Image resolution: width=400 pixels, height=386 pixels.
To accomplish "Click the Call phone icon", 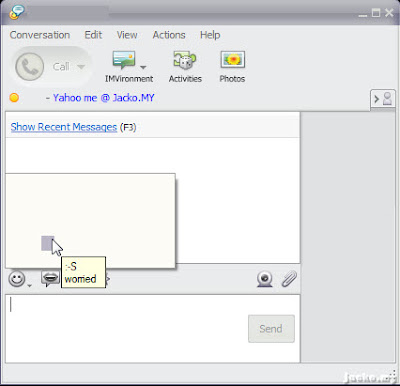I will [30, 67].
